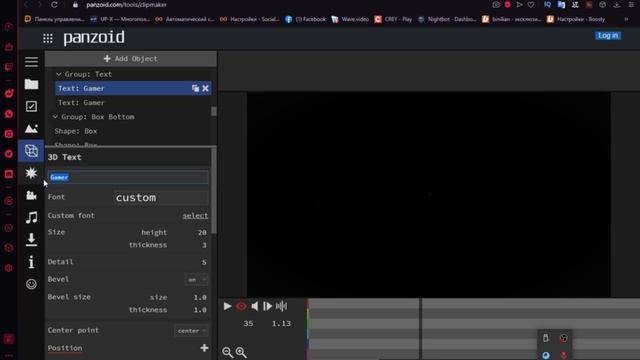Zoom in the timeline

tap(241, 352)
